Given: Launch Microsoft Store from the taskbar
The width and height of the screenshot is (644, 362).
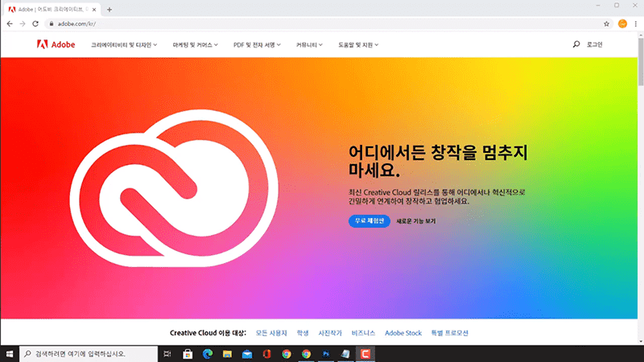Looking at the screenshot, I should (188, 354).
